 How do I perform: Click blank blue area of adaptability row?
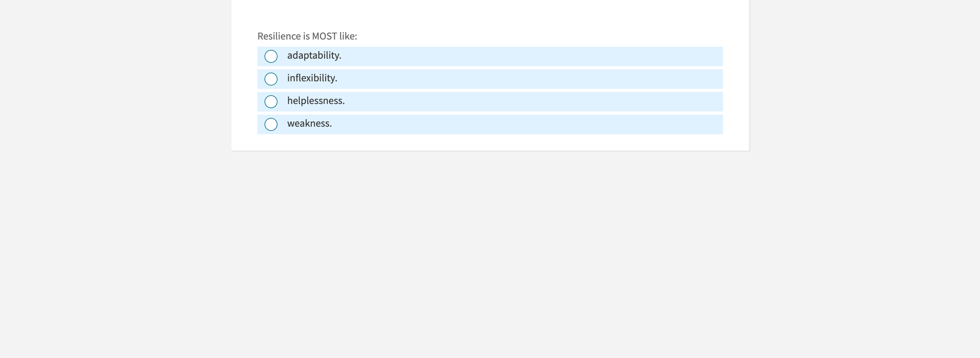[x=533, y=56]
